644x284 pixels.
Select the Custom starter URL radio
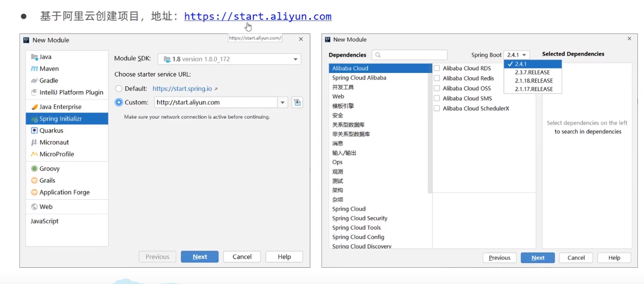click(x=119, y=102)
